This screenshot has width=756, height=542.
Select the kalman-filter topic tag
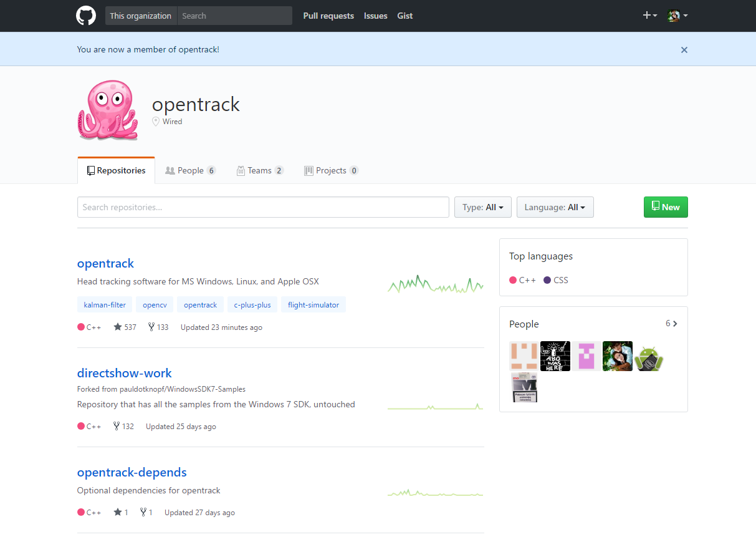click(105, 305)
